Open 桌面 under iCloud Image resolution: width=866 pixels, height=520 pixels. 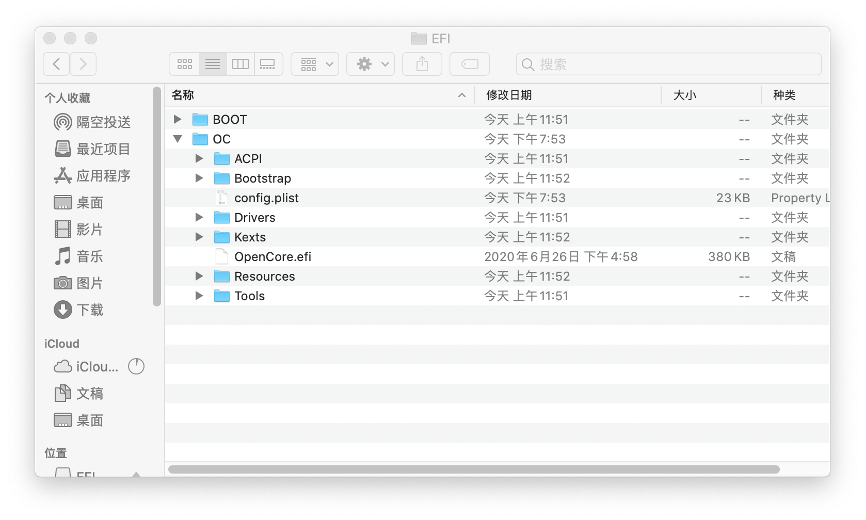(79, 420)
